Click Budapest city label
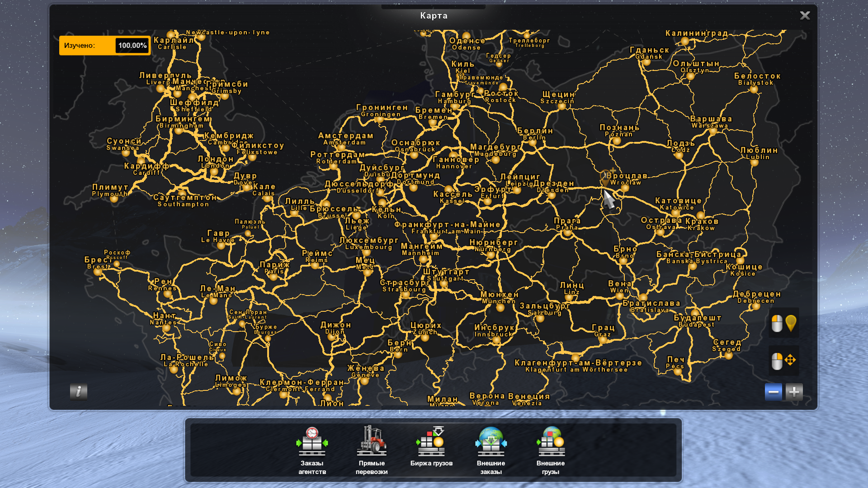The width and height of the screenshot is (868, 488). coord(696,325)
